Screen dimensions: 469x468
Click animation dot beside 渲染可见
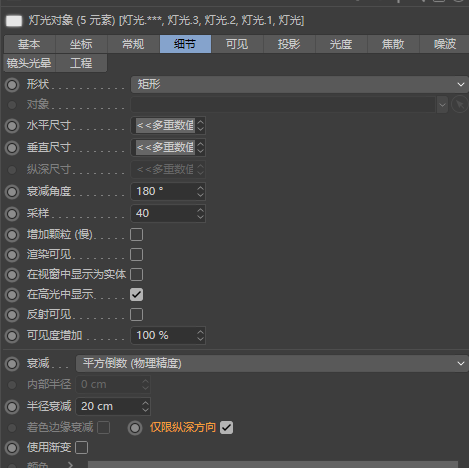tap(12, 255)
